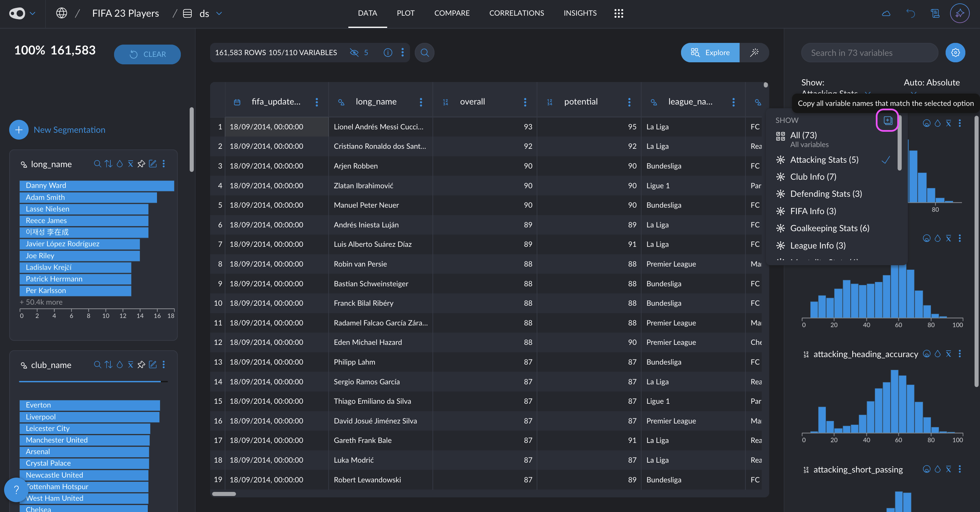Click the club_name range slider bar

pos(93,381)
